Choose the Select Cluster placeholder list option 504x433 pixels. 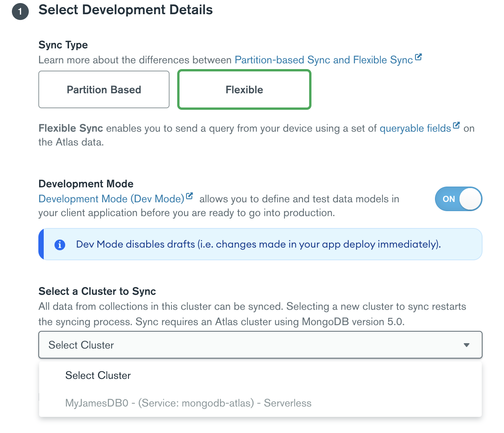pos(98,375)
